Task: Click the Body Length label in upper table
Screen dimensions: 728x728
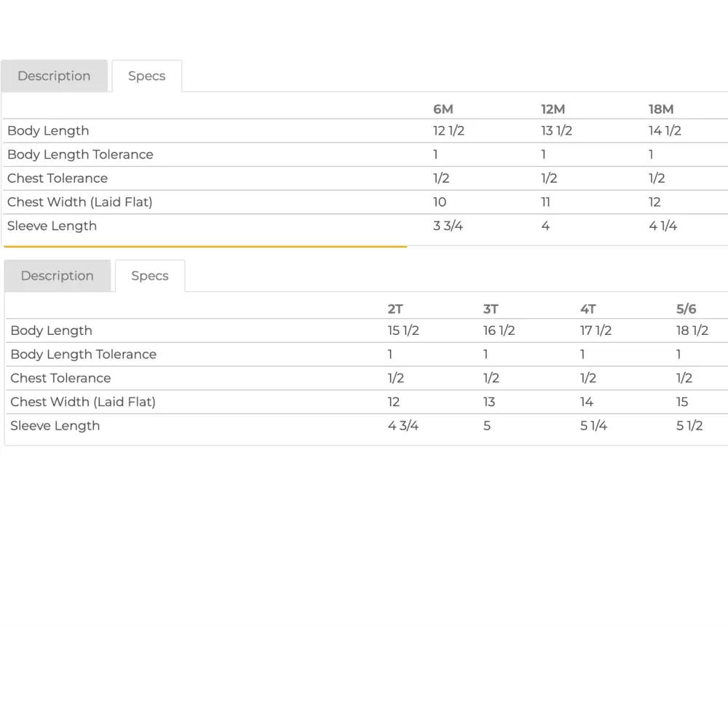Action: [48, 131]
